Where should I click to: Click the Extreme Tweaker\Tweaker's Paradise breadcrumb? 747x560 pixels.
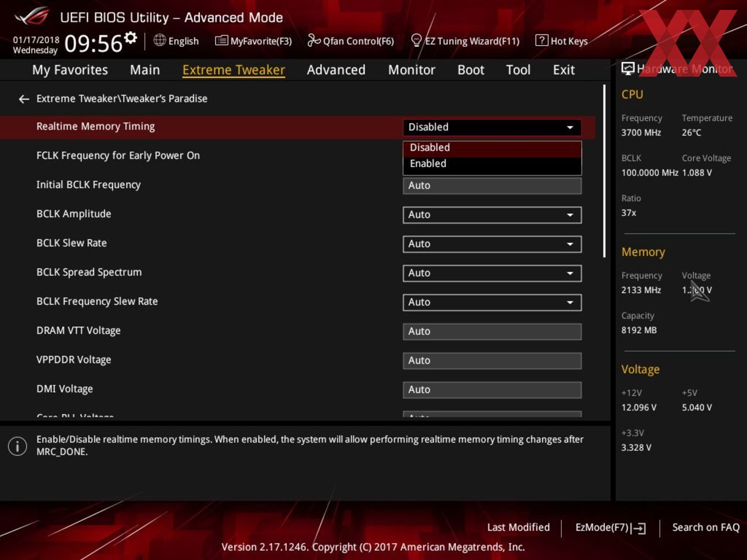coord(122,98)
